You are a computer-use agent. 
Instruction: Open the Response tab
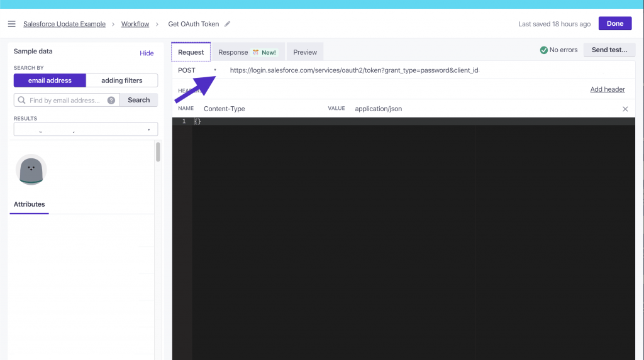[248, 52]
